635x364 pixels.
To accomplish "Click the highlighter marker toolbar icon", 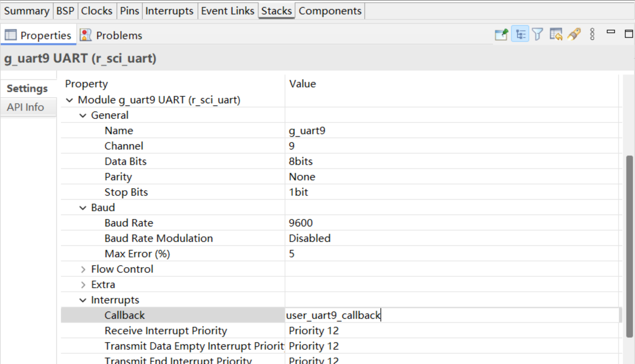I will click(x=574, y=34).
